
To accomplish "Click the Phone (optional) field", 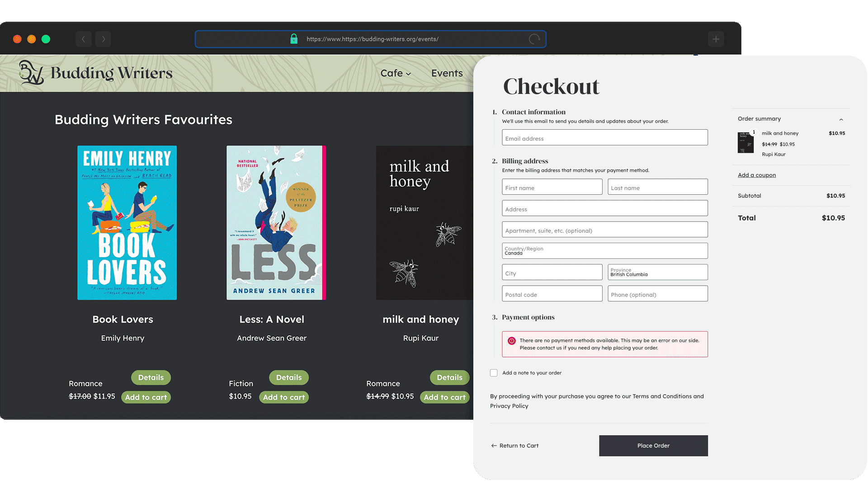I will coord(658,294).
